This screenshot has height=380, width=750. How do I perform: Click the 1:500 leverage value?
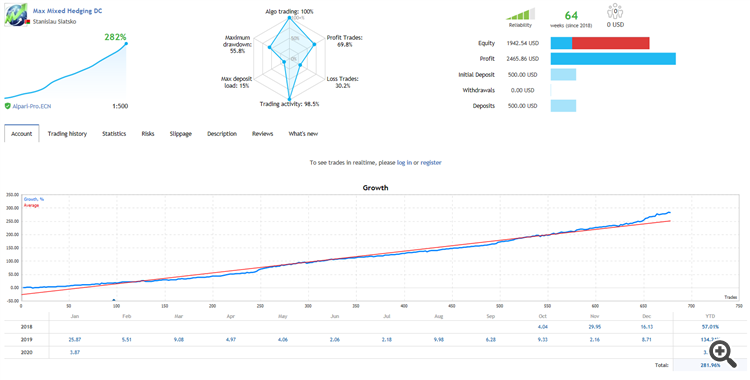click(x=120, y=106)
